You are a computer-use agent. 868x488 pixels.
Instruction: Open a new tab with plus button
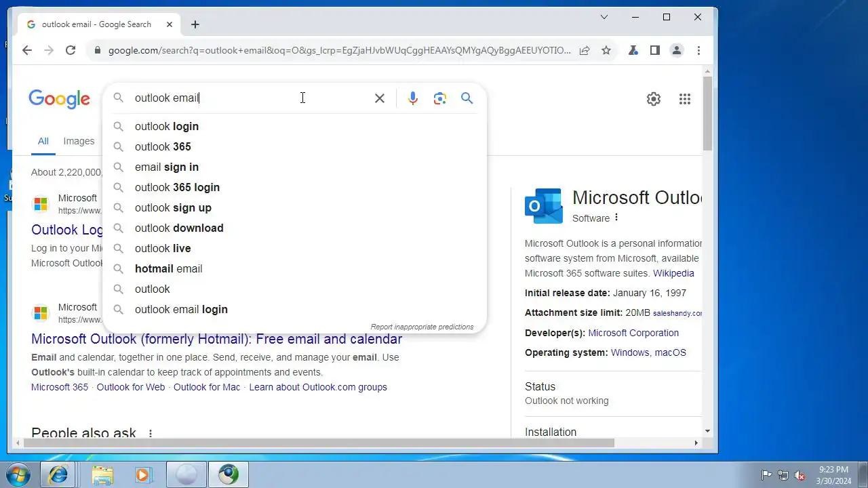[x=195, y=24]
